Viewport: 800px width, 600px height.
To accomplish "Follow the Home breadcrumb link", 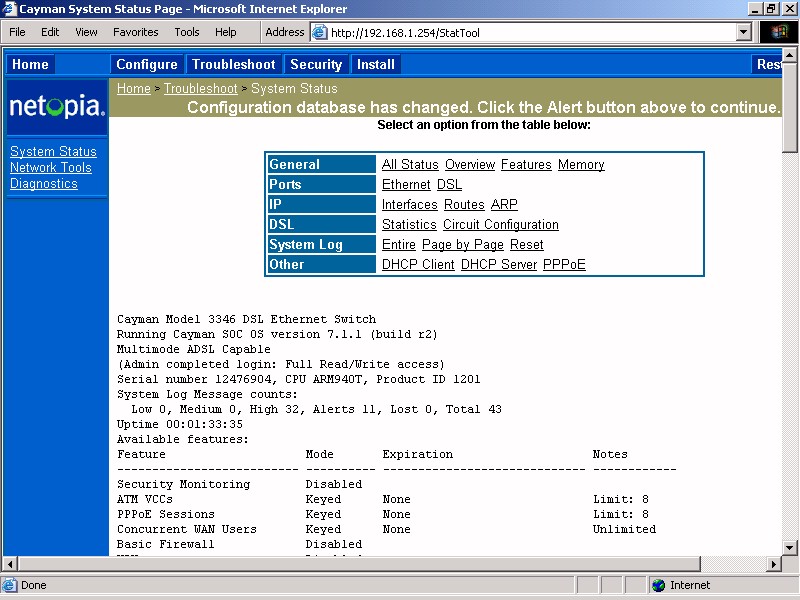I will click(134, 88).
